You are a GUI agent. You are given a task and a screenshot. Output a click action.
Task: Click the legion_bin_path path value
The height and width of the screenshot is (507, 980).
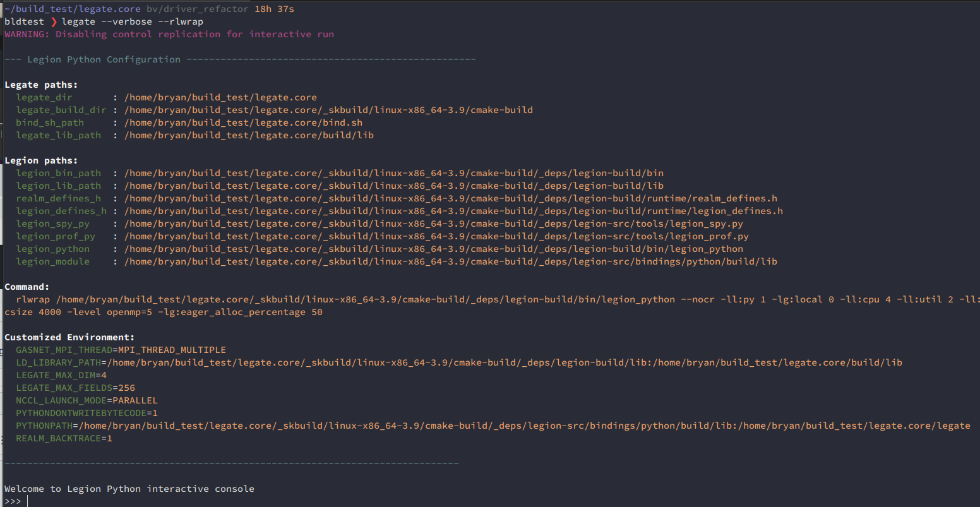pos(394,173)
